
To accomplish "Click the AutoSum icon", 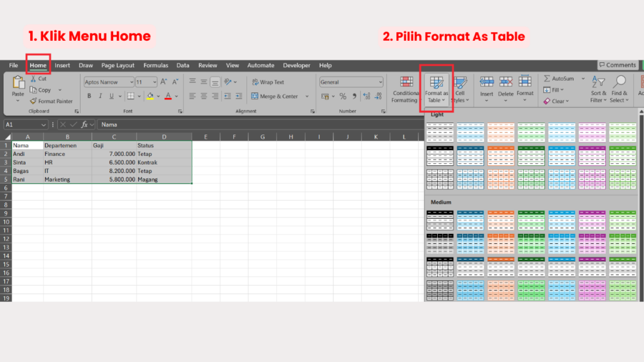I will pos(546,79).
